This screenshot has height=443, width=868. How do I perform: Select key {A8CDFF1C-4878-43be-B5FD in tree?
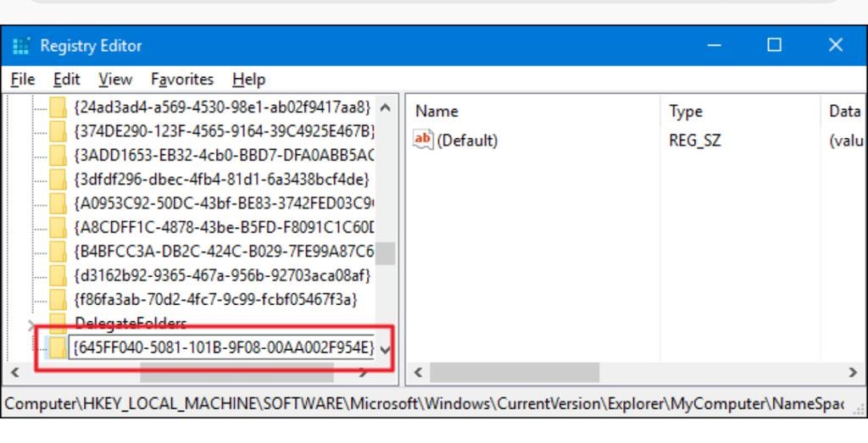tap(224, 227)
